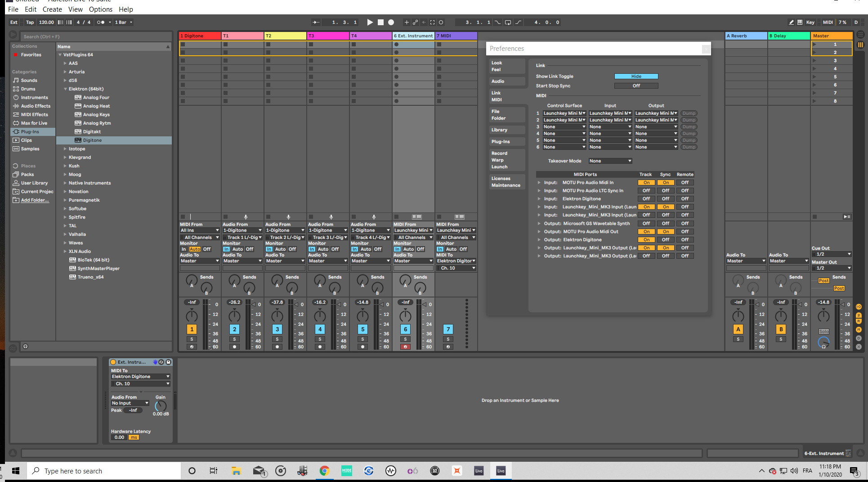This screenshot has width=868, height=482.
Task: Open the Cue Out dropdown
Action: pyautogui.click(x=832, y=254)
